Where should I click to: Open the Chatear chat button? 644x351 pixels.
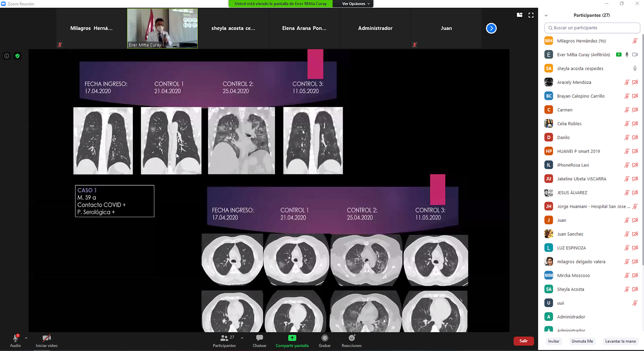(x=260, y=340)
